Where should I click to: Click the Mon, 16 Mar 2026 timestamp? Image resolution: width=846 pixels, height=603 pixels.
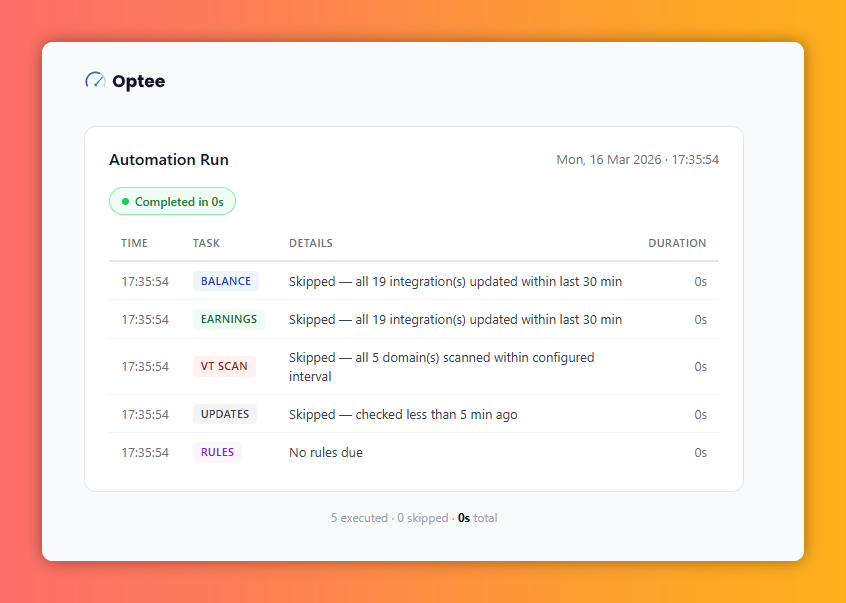point(637,160)
